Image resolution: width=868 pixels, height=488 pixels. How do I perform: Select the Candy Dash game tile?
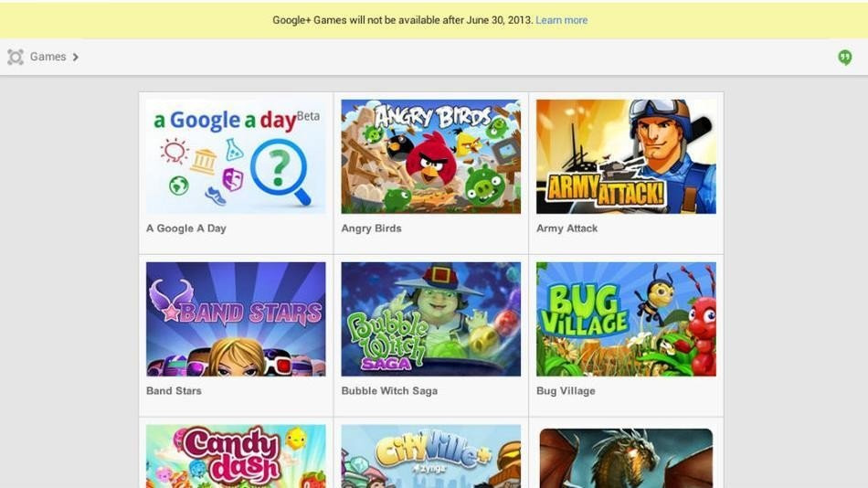(x=236, y=456)
